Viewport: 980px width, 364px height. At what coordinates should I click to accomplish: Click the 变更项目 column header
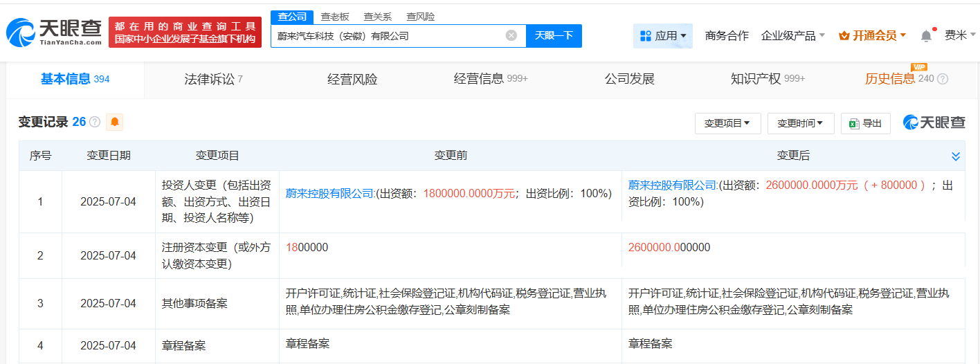[217, 156]
